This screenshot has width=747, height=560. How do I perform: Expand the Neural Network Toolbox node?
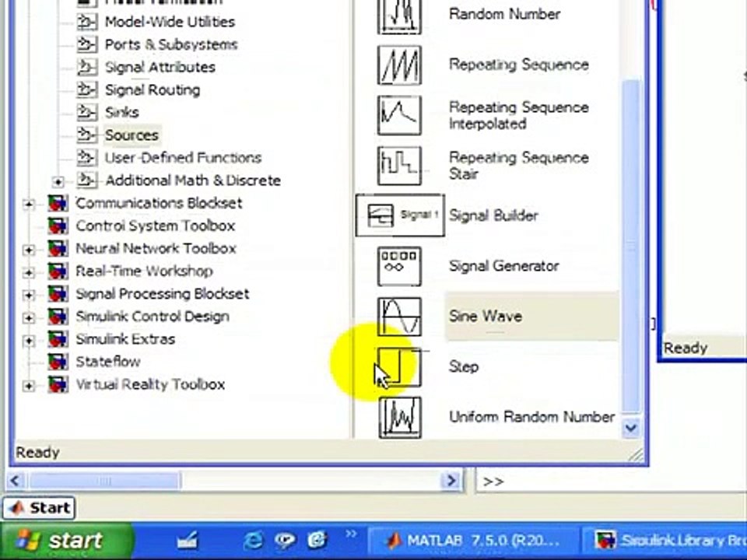(29, 250)
